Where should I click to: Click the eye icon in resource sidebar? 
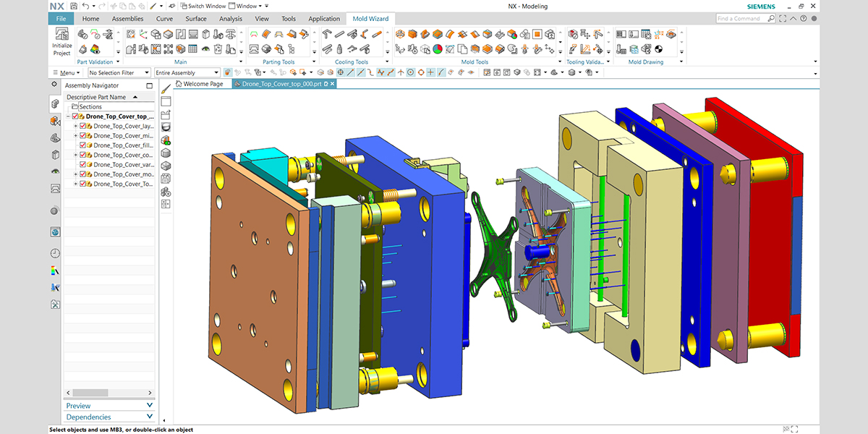[x=55, y=171]
